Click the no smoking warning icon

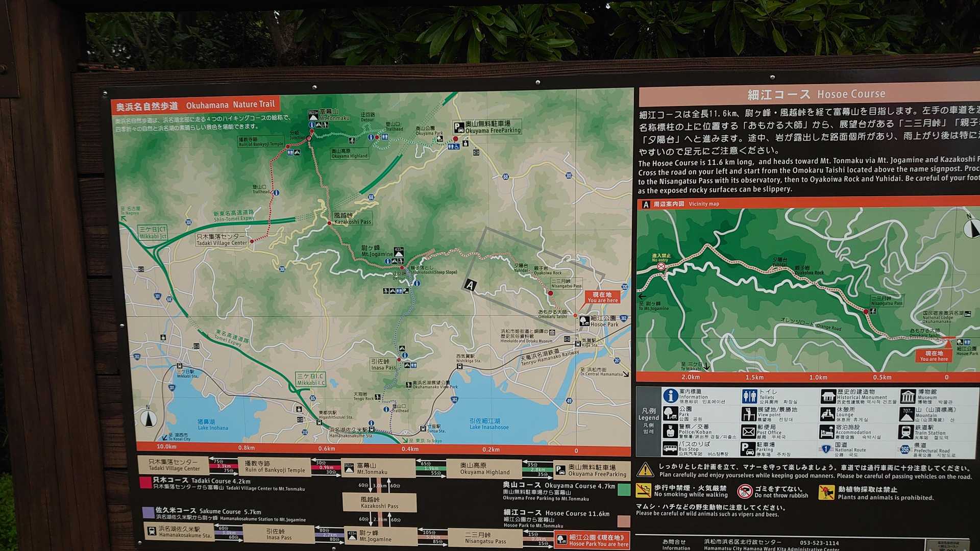tap(643, 491)
